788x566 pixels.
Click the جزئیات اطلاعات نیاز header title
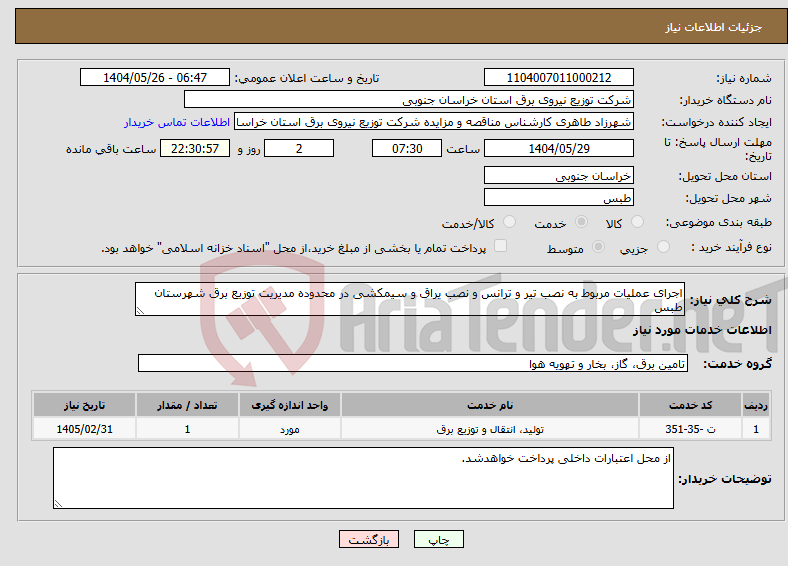[714, 27]
